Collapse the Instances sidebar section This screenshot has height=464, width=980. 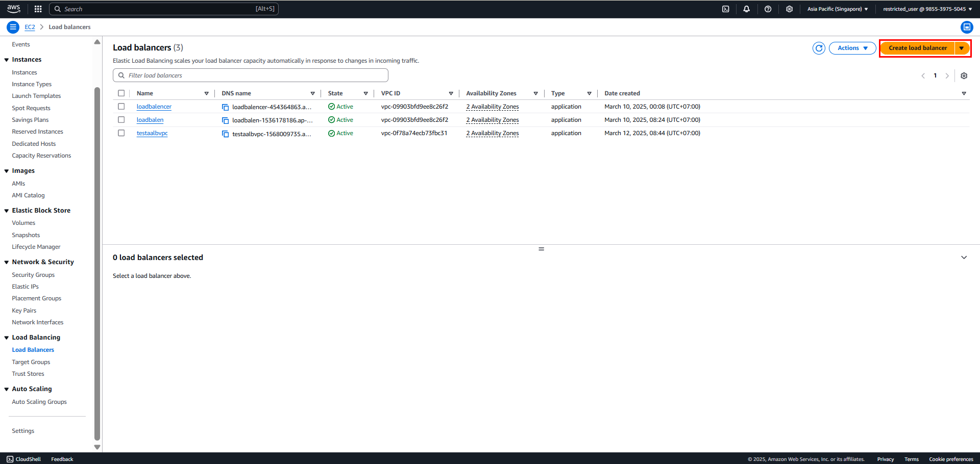pos(7,60)
